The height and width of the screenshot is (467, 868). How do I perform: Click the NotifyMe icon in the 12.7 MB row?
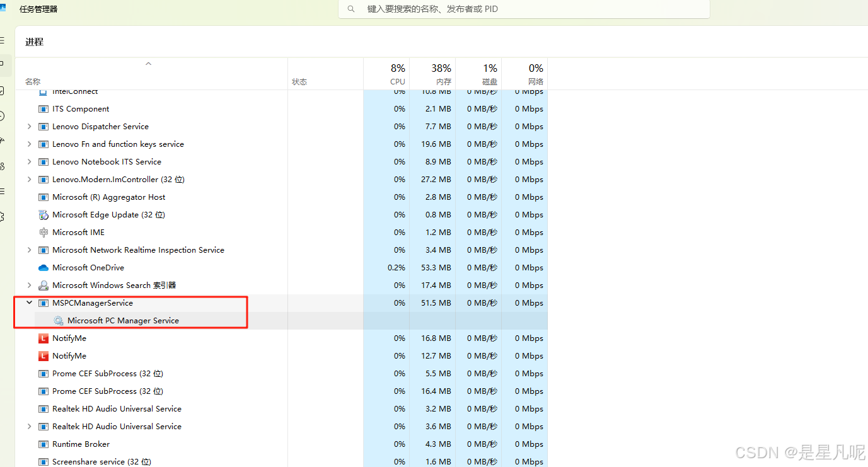coord(43,356)
